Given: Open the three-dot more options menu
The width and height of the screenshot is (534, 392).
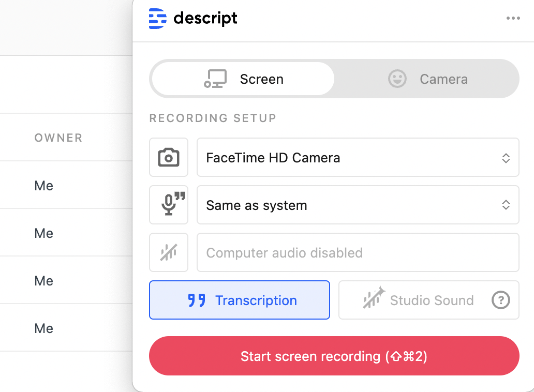Looking at the screenshot, I should (x=513, y=18).
